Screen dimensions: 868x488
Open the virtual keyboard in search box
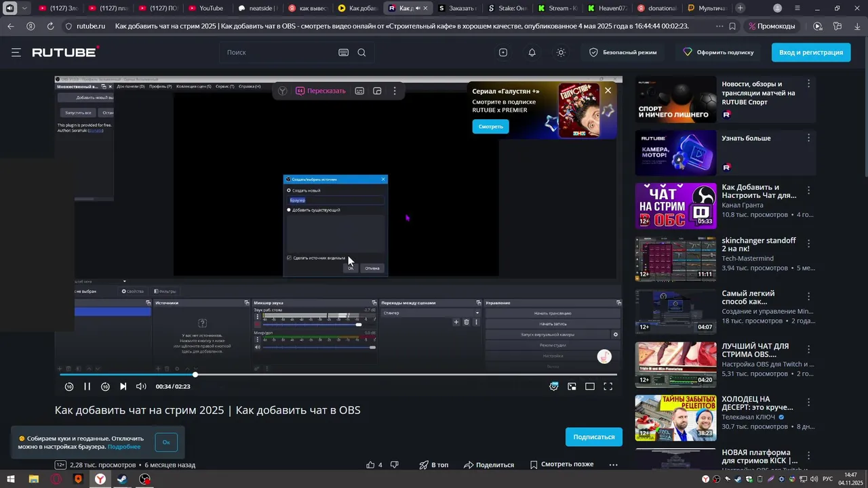(x=344, y=52)
